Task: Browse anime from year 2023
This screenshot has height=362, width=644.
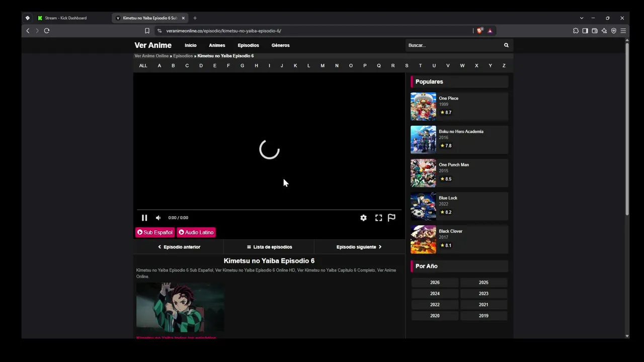Action: pos(484,294)
